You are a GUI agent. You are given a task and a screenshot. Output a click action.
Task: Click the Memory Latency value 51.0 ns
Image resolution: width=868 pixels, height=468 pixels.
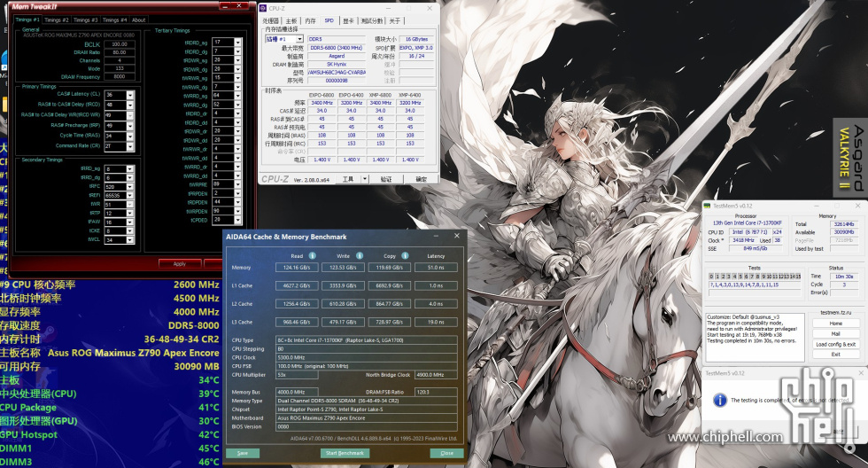436,268
